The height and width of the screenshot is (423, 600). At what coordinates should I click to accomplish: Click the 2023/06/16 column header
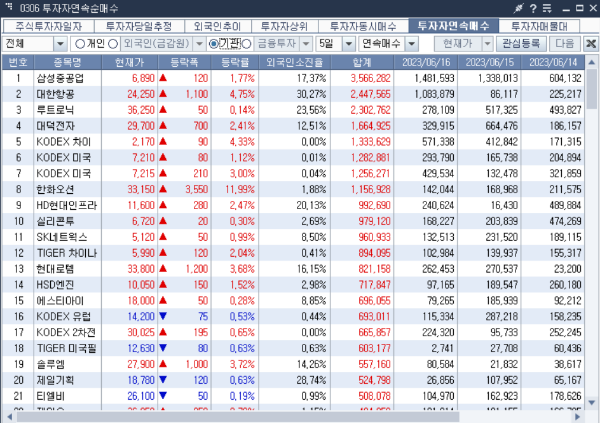coord(426,62)
